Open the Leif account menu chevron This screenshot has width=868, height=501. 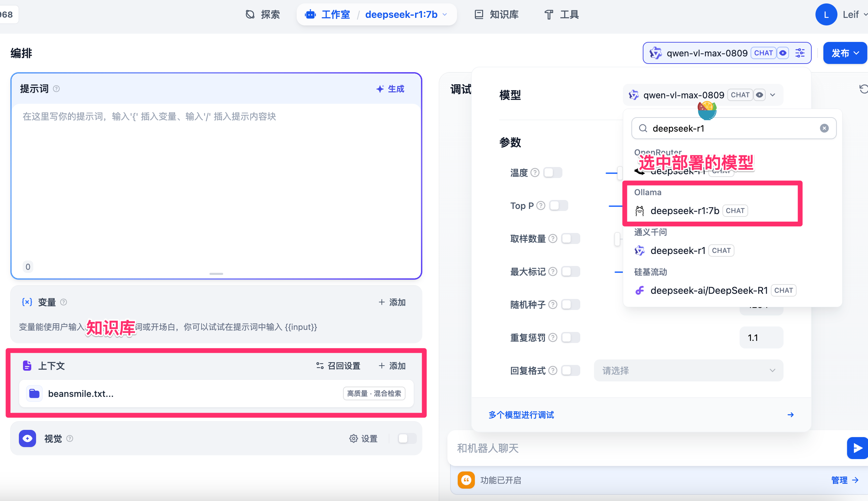point(865,14)
